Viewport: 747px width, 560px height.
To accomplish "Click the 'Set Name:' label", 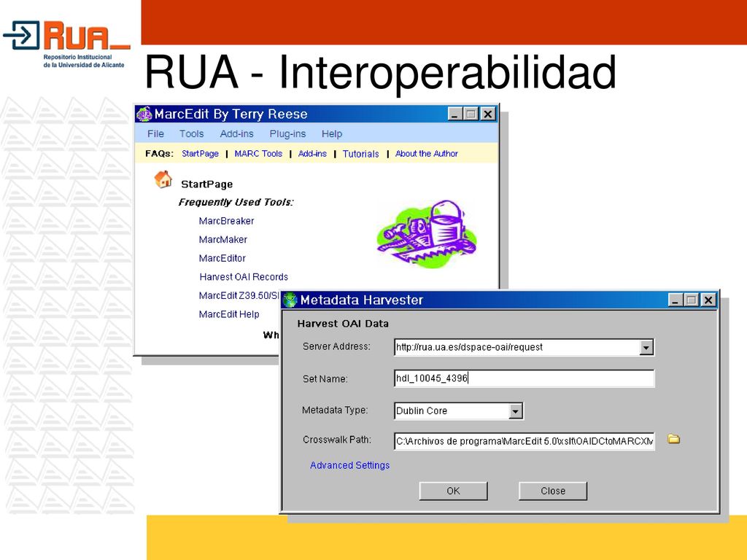I will pyautogui.click(x=325, y=379).
